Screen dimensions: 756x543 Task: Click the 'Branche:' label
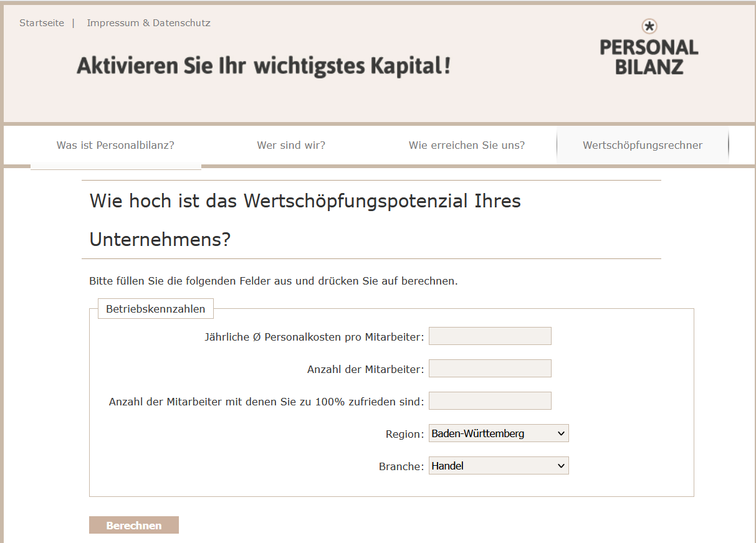[401, 466]
